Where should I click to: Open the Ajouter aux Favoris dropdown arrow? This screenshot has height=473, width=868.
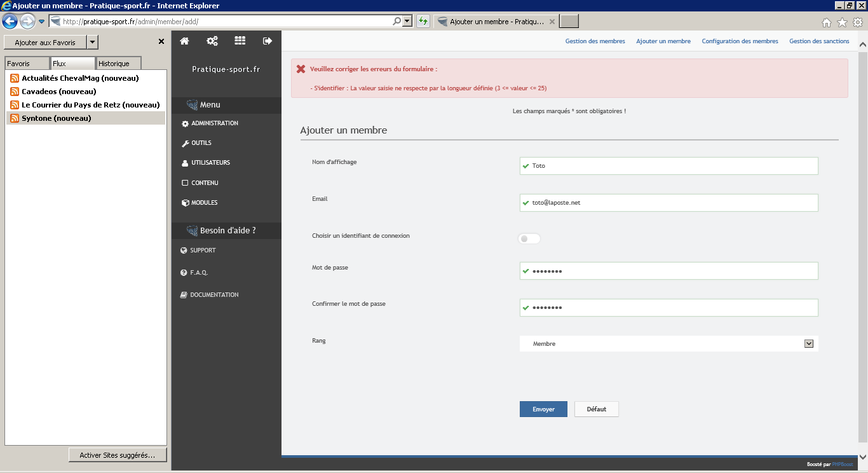coord(92,43)
